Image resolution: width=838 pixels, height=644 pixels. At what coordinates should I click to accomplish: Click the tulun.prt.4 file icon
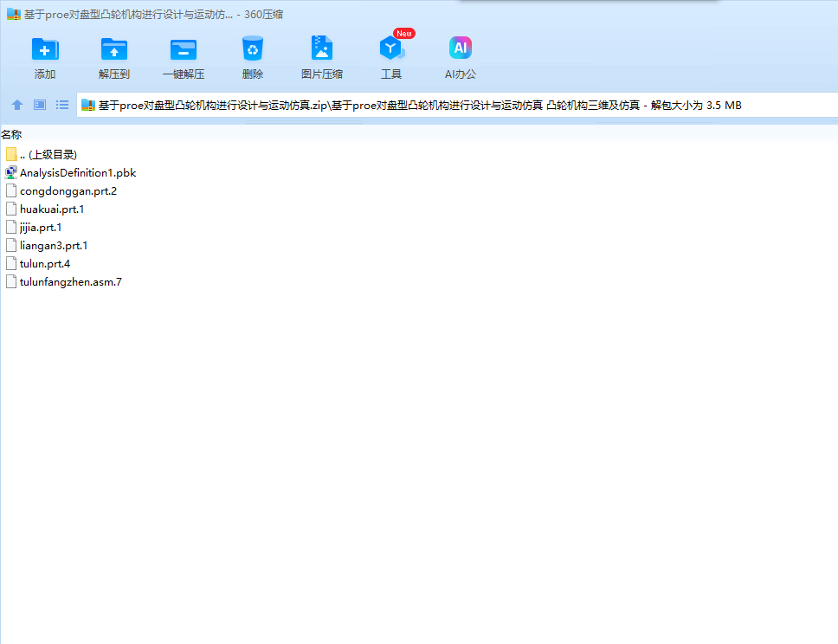[x=10, y=263]
